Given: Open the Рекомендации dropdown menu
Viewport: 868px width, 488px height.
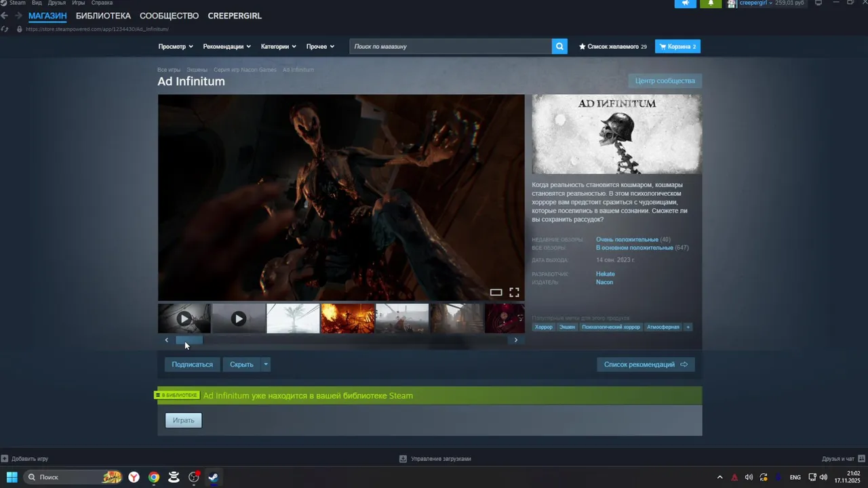Looking at the screenshot, I should tap(227, 47).
